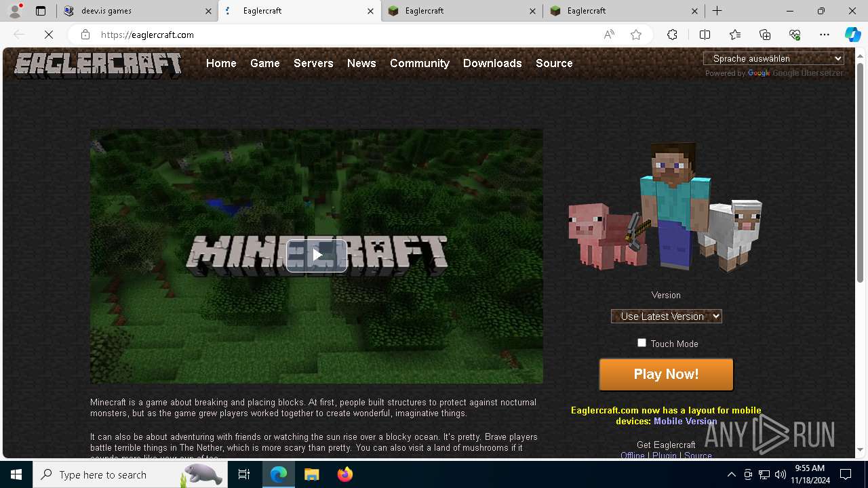The width and height of the screenshot is (868, 488).
Task: Open the volume control in system tray
Action: click(781, 474)
